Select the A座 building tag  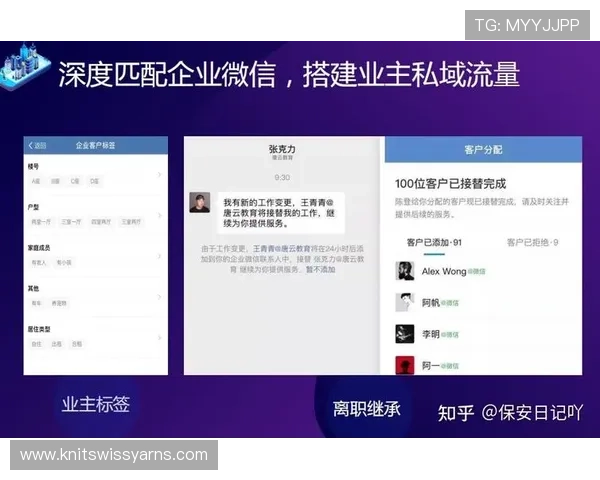pyautogui.click(x=36, y=181)
